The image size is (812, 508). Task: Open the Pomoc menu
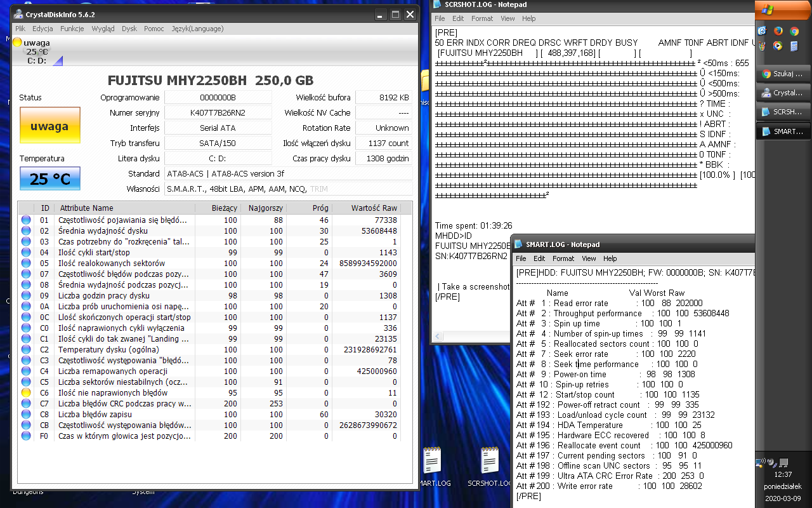pyautogui.click(x=154, y=29)
